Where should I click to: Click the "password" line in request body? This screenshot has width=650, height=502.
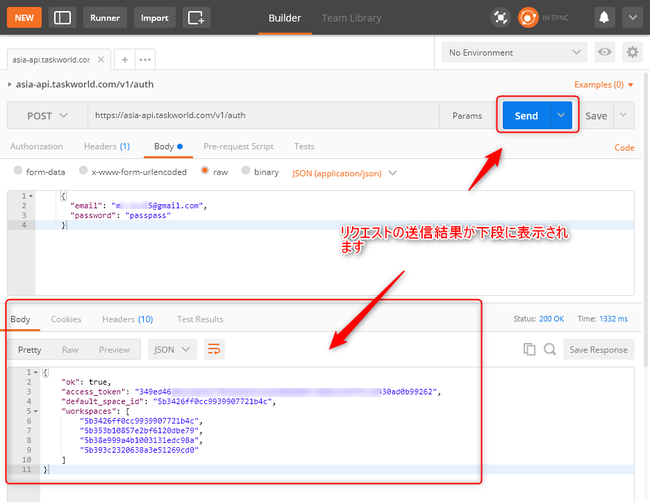(x=120, y=215)
